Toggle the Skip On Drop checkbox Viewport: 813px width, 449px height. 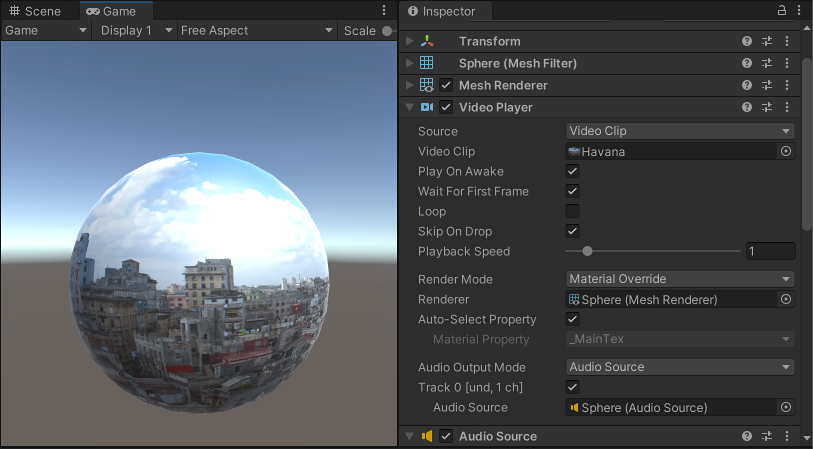[x=573, y=231]
